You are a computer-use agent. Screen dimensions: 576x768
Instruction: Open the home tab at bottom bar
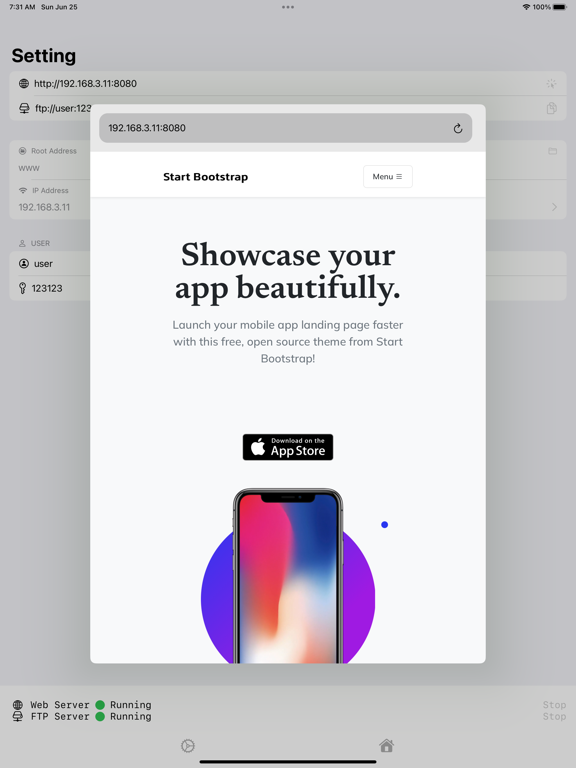386,745
